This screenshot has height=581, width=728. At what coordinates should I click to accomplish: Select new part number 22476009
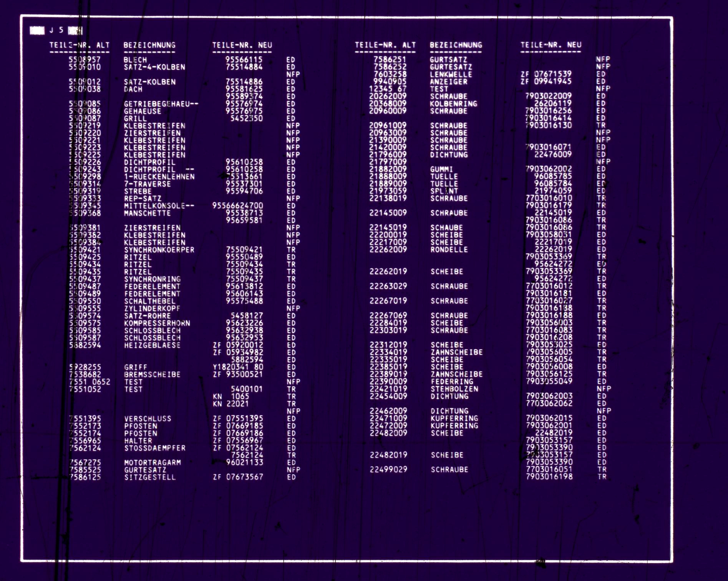[x=553, y=154]
